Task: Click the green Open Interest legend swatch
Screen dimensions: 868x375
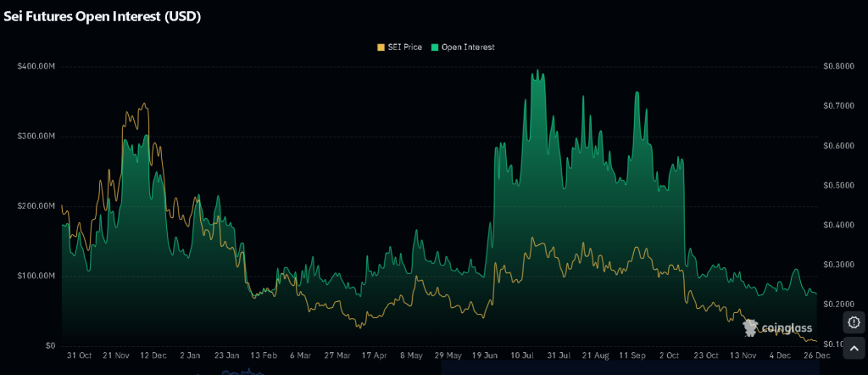Action: 436,48
